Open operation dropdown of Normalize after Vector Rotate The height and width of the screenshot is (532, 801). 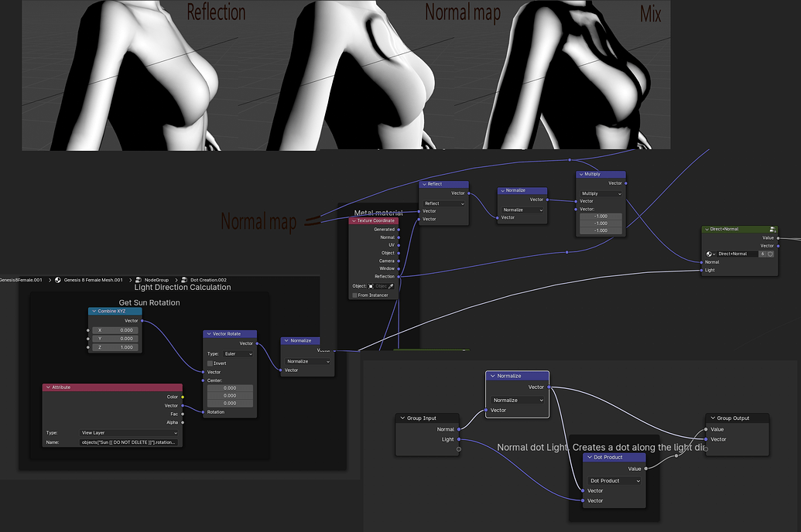tap(307, 361)
